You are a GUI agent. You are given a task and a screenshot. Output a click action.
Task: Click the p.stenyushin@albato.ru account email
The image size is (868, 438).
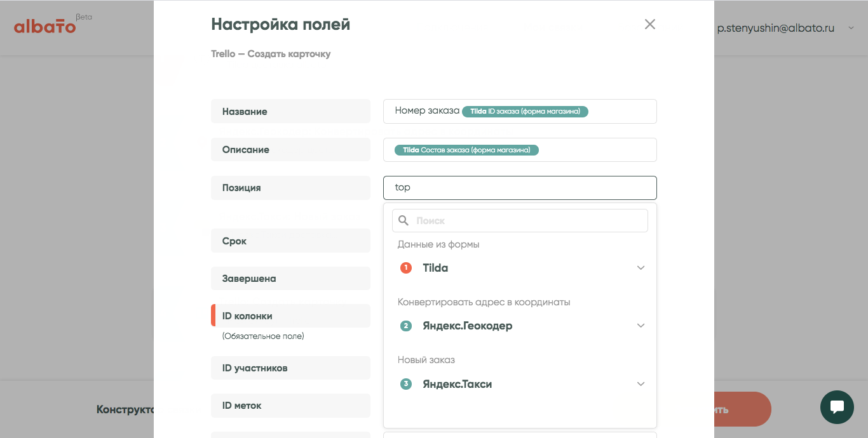(775, 28)
